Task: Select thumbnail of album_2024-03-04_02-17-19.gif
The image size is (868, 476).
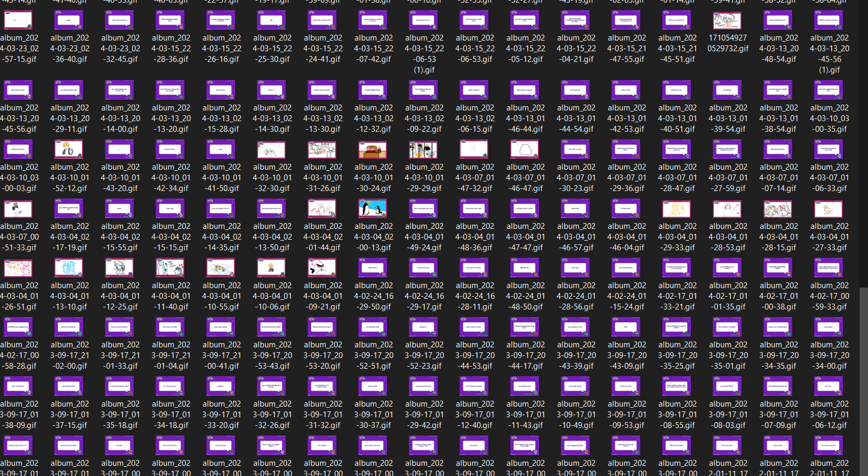Action: 69,209
